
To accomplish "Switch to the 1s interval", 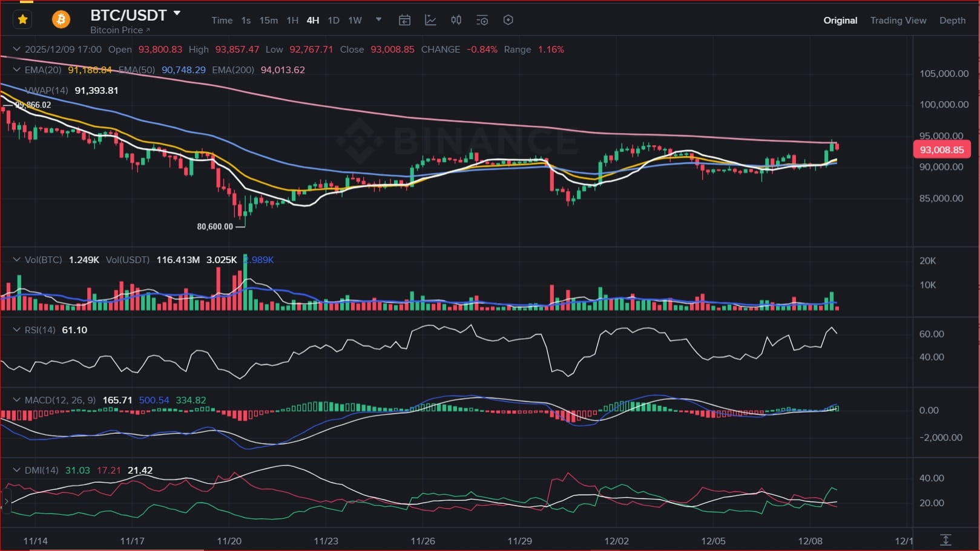I will (x=246, y=21).
